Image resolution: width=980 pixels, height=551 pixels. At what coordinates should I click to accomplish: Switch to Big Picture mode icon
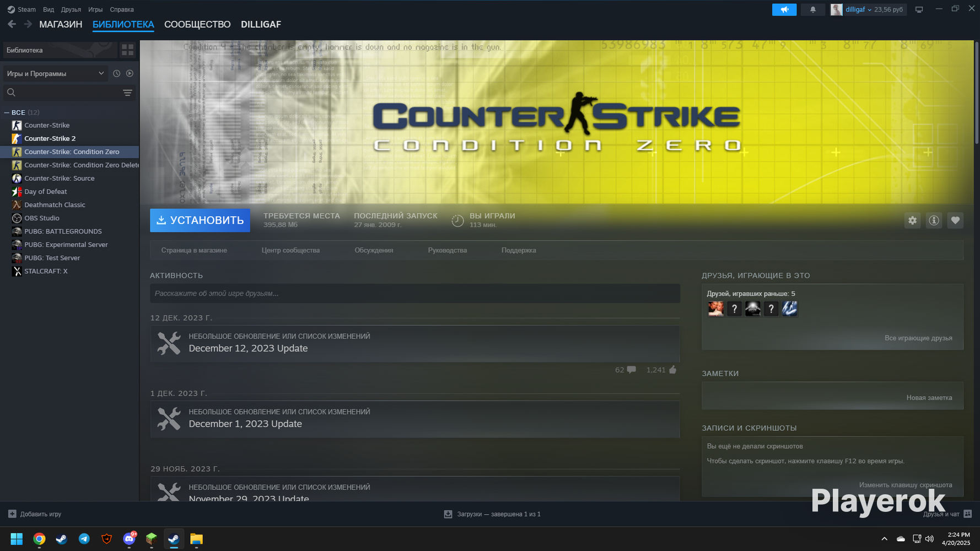pos(919,9)
